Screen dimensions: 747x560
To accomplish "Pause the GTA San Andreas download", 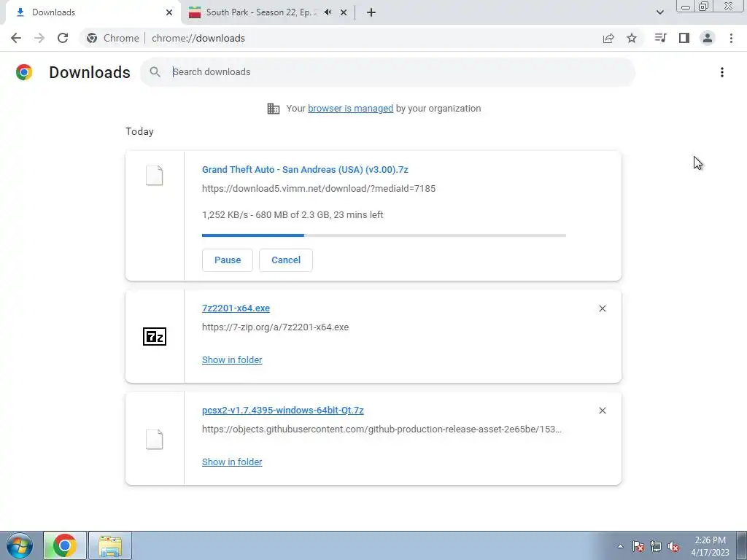I will click(228, 260).
